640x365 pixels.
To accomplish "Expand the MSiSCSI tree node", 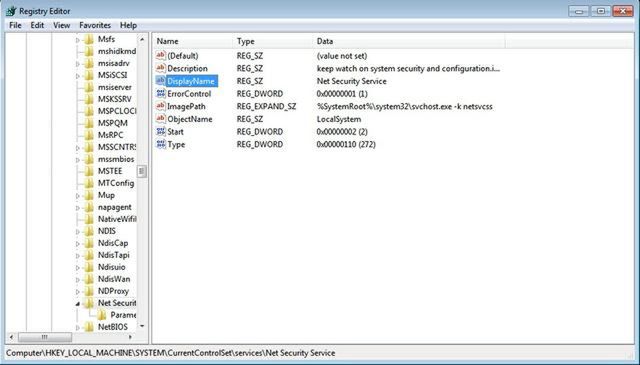I will tap(78, 76).
